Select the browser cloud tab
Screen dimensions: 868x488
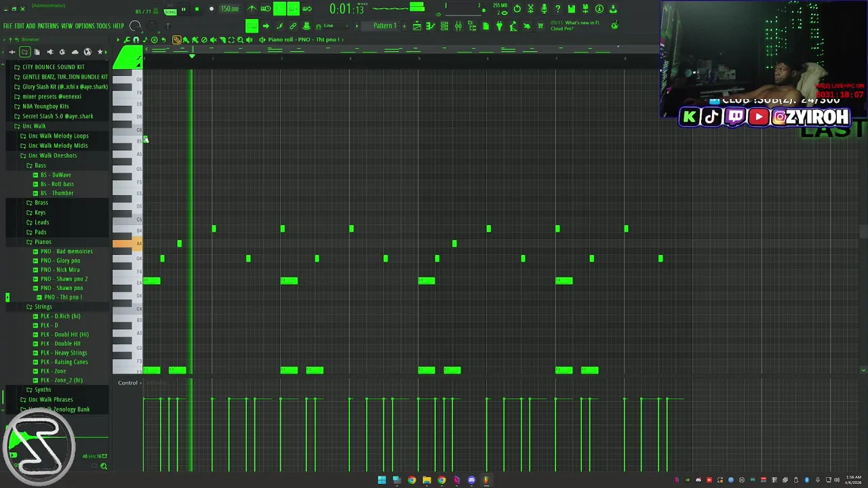pyautogui.click(x=75, y=52)
